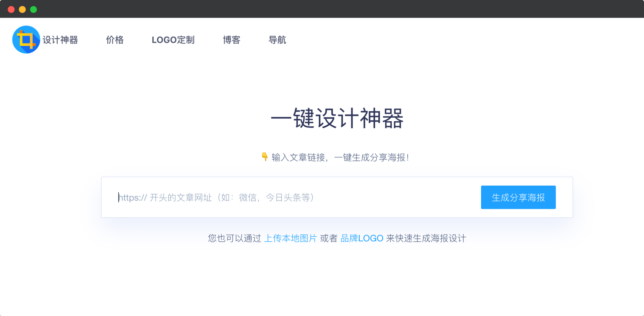Click the 来快速生成海报设计 text
The width and height of the screenshot is (644, 316).
[x=426, y=238]
